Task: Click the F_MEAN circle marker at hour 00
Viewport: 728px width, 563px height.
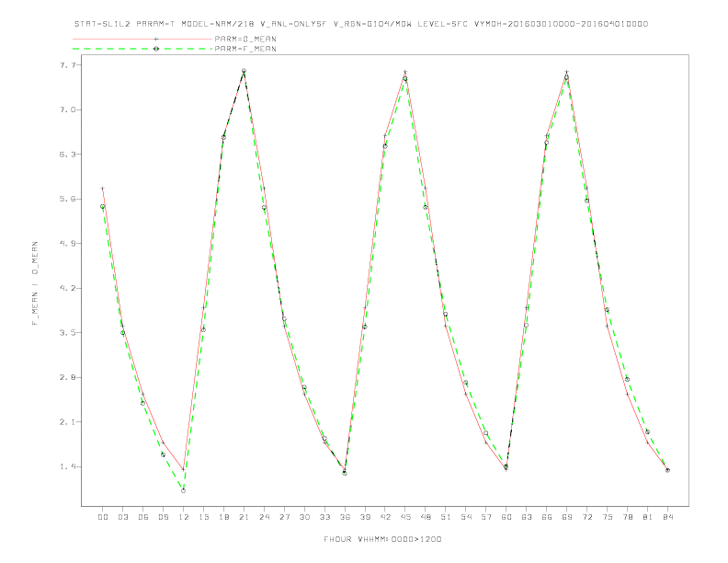Action: click(103, 206)
